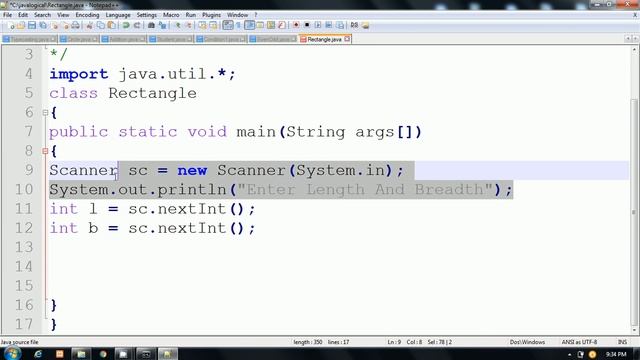
Task: Toggle synchronized vertical scrolling icon
Action: point(202,25)
